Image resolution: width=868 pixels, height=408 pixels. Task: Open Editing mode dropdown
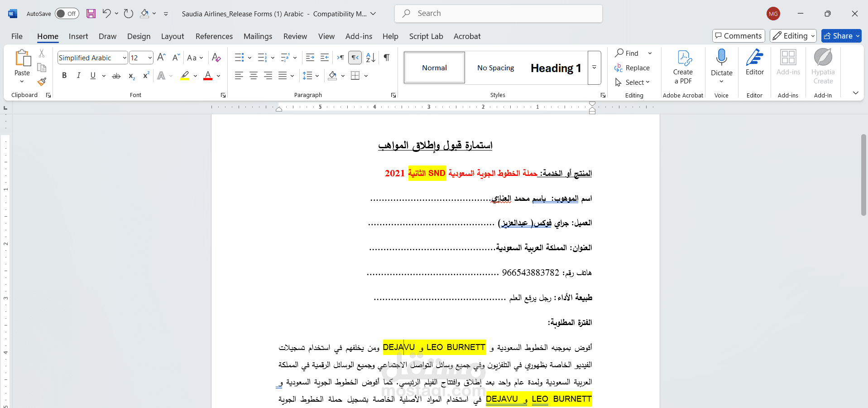793,36
